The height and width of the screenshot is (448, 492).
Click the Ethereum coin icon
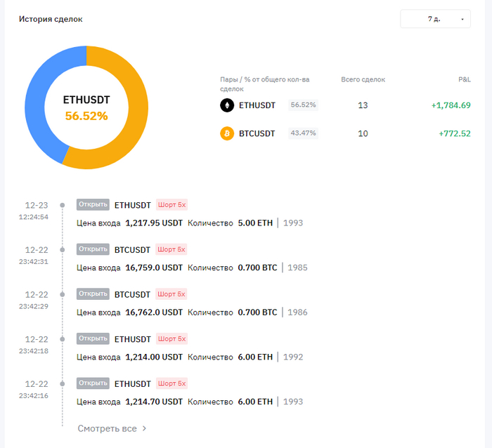click(x=227, y=105)
